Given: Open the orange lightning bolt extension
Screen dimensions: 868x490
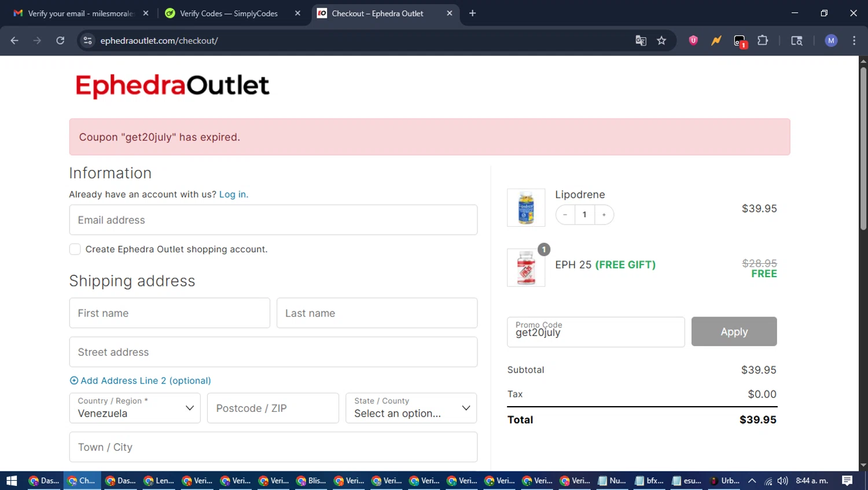Looking at the screenshot, I should (716, 40).
